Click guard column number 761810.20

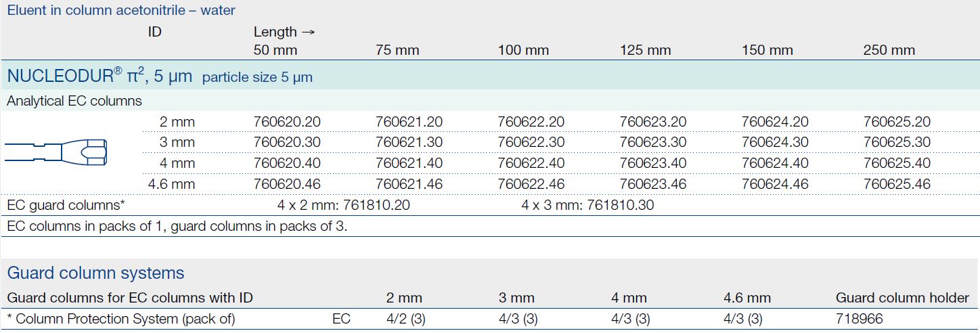tap(378, 205)
